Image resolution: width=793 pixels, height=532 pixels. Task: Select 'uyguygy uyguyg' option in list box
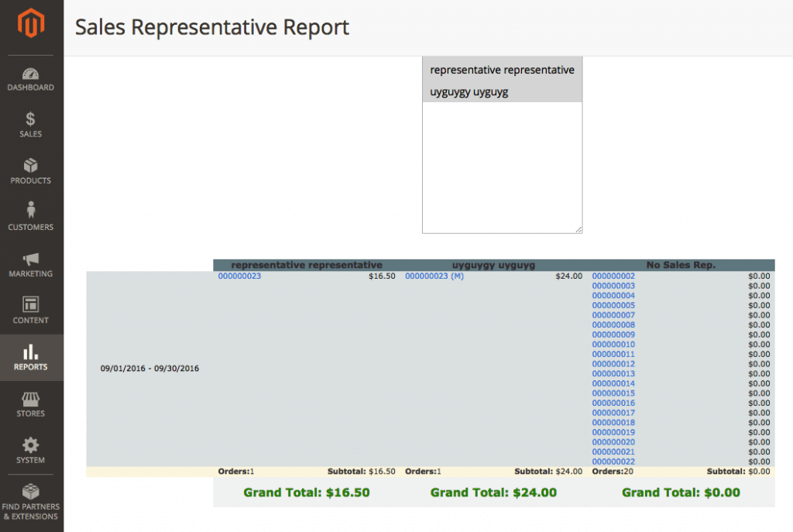click(x=469, y=92)
